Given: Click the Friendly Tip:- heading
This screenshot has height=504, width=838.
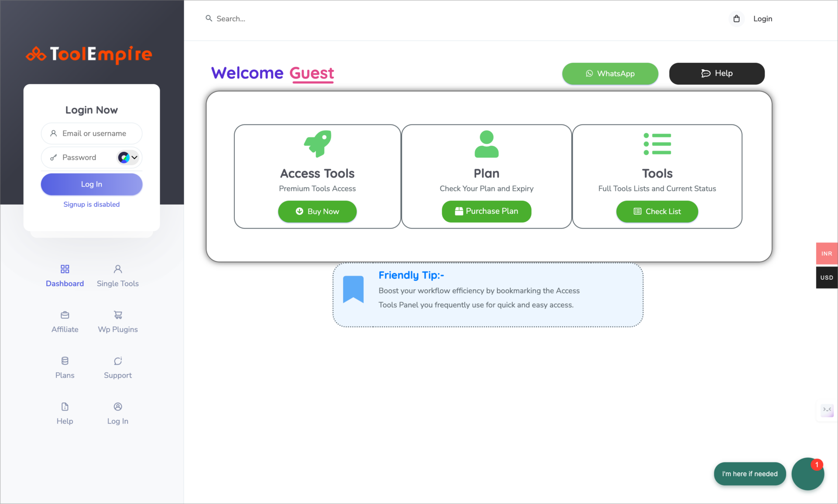Looking at the screenshot, I should (411, 275).
